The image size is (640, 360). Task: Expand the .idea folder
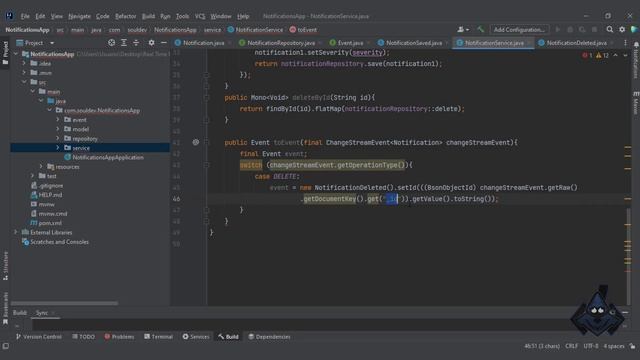click(24, 63)
